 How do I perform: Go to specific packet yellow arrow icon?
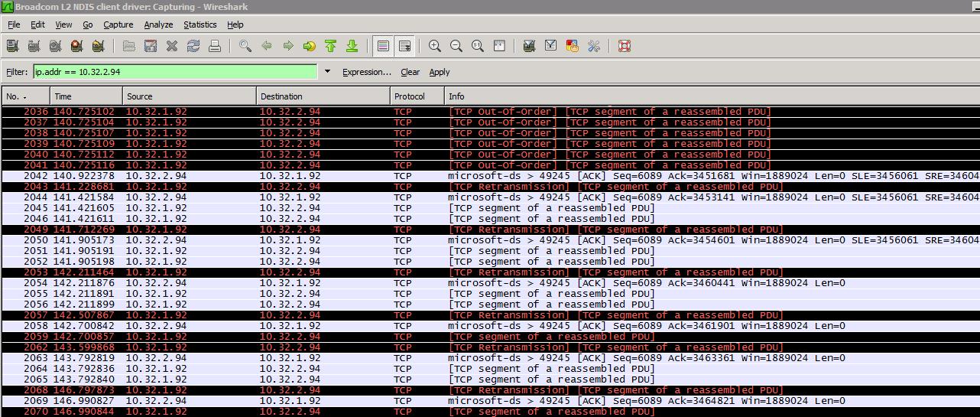tap(310, 46)
